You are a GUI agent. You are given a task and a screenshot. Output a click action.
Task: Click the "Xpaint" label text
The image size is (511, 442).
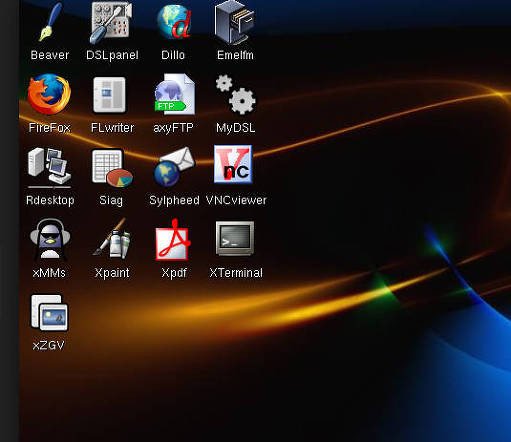(112, 273)
